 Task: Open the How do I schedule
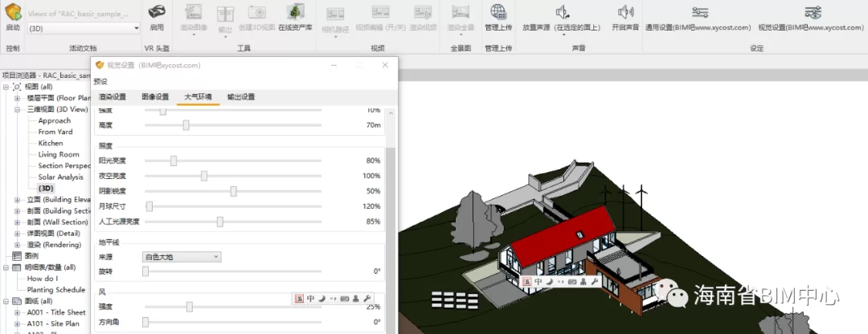click(42, 279)
